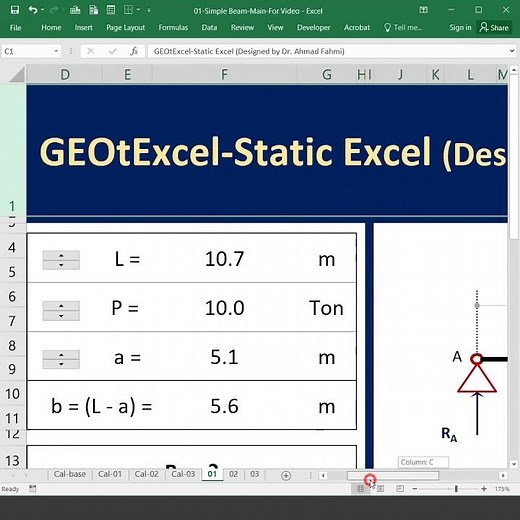Open the View ribbon tab
Viewport: 520px width, 520px height.
[275, 28]
